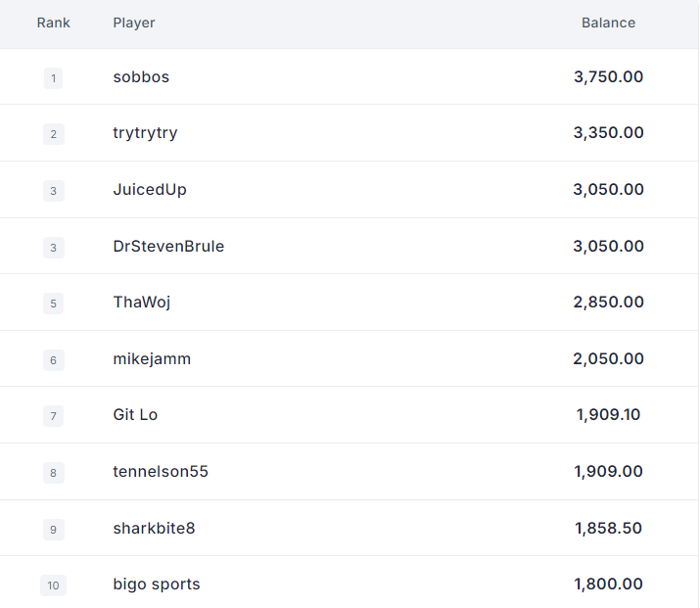This screenshot has width=700, height=608.
Task: Click the rank 9 badge
Action: [x=54, y=530]
